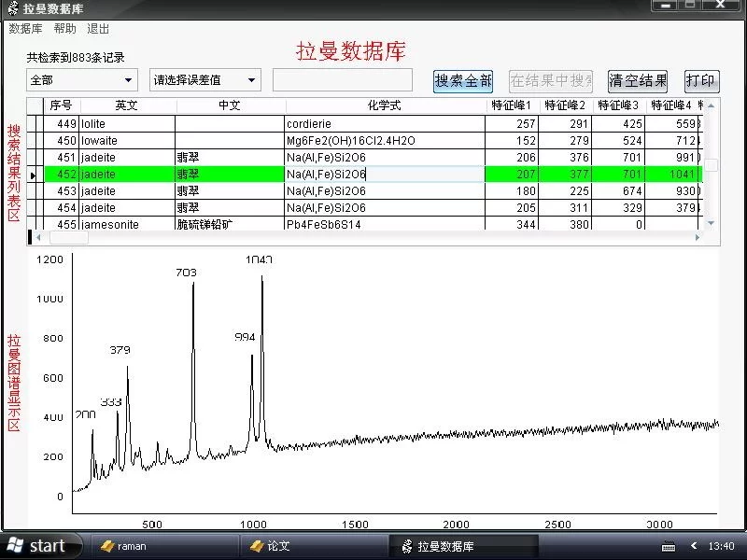Click the 化学式 column header
747x560 pixels.
click(384, 105)
